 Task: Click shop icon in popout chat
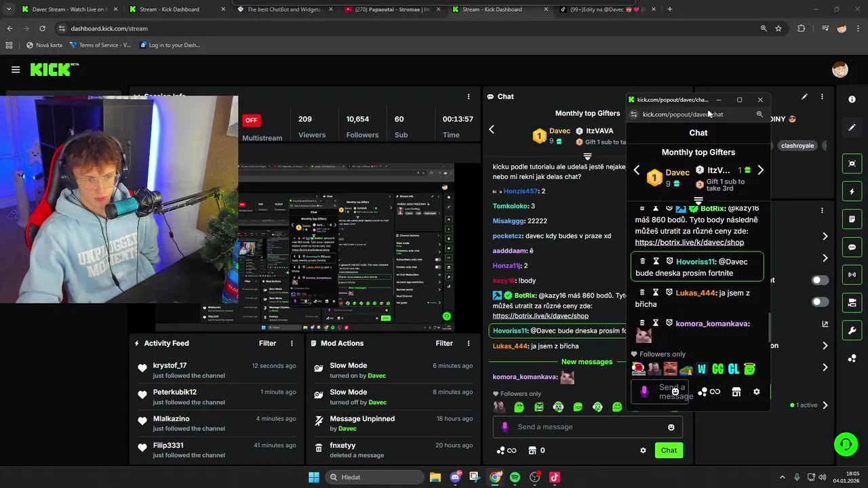click(x=736, y=392)
